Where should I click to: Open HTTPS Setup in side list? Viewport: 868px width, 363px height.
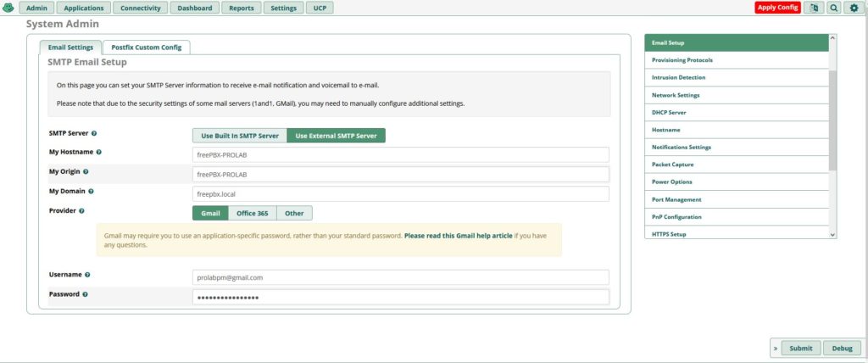coord(737,234)
